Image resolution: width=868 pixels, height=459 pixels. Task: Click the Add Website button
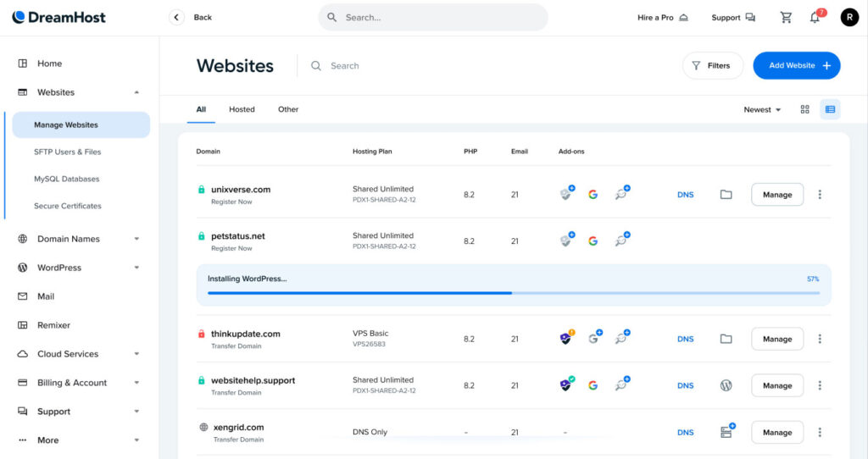797,65
